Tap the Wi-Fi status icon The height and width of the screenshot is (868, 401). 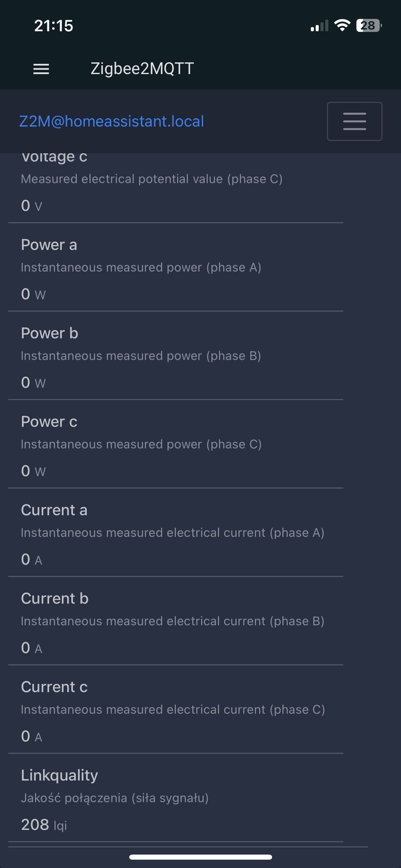(x=342, y=25)
